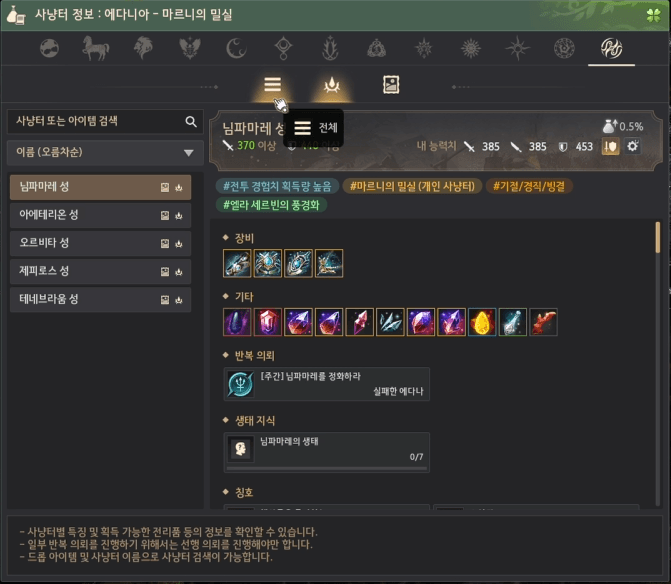Select the horse region icon in top row
The width and height of the screenshot is (671, 584).
click(x=96, y=48)
